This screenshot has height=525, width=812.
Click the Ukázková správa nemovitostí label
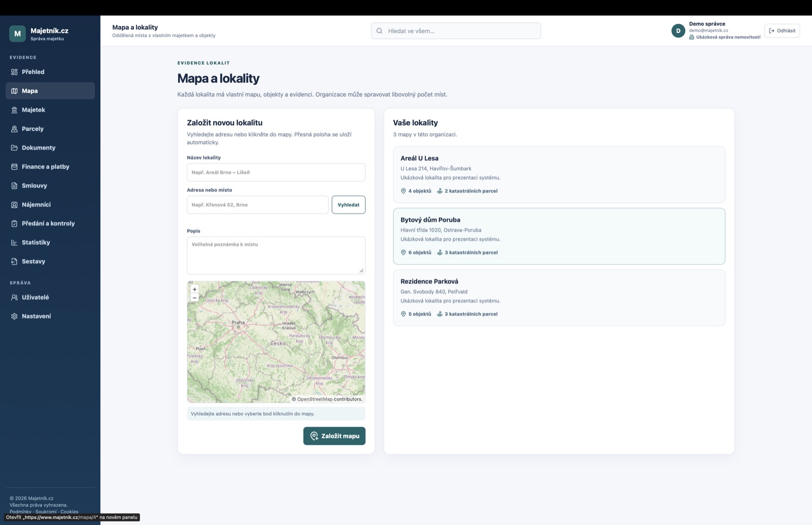[728, 37]
